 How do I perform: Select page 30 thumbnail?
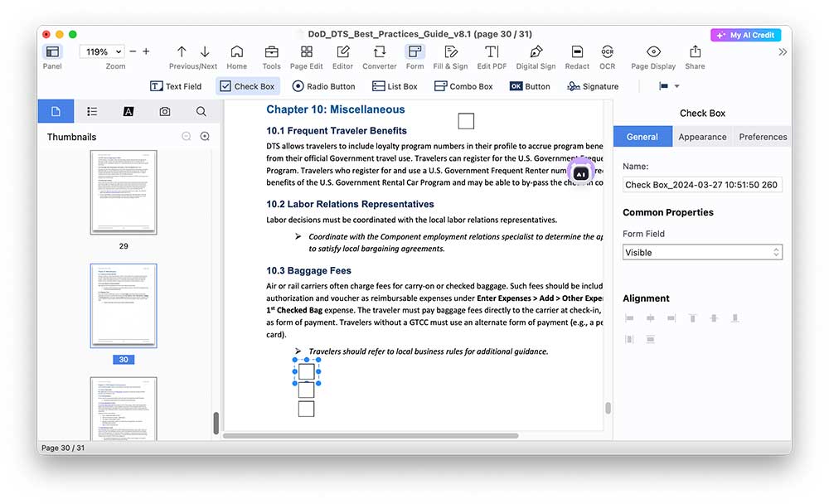pyautogui.click(x=124, y=306)
